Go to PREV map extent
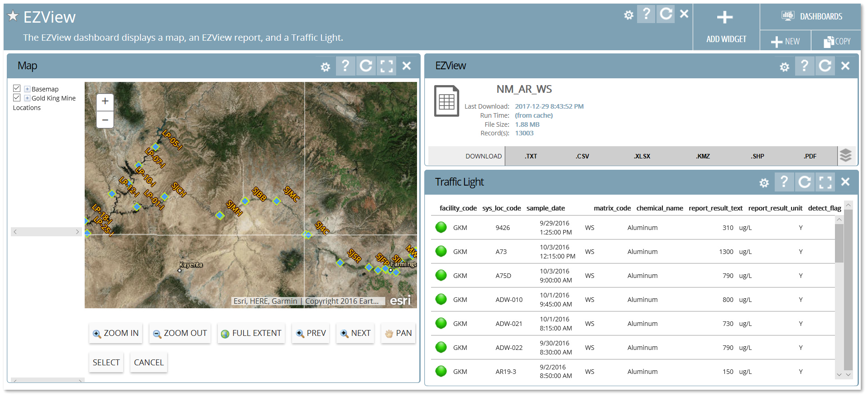868x397 pixels. [311, 333]
